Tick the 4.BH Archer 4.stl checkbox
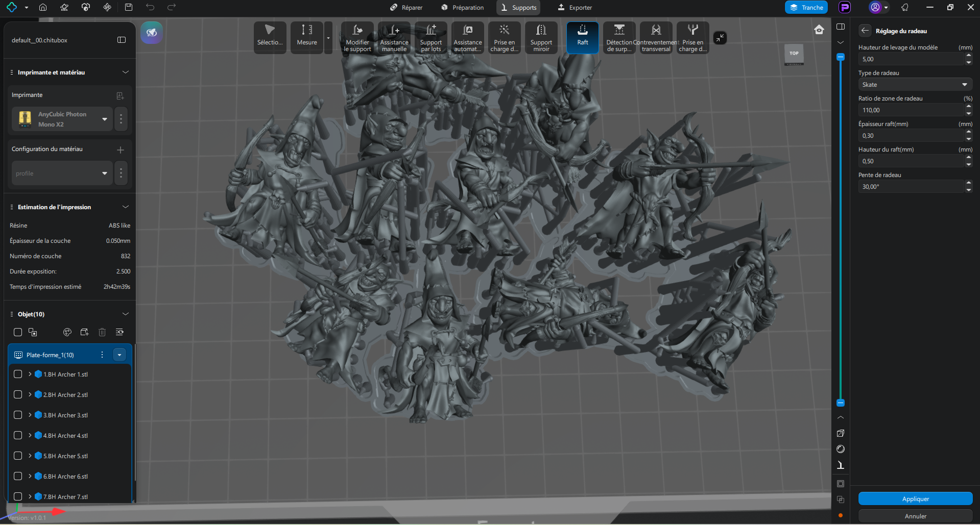 click(18, 435)
